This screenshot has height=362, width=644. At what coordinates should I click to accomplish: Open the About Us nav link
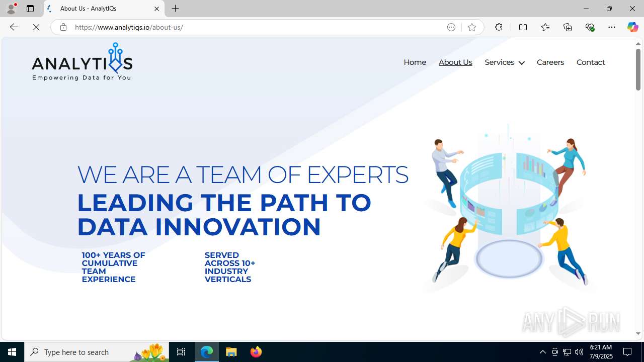455,62
